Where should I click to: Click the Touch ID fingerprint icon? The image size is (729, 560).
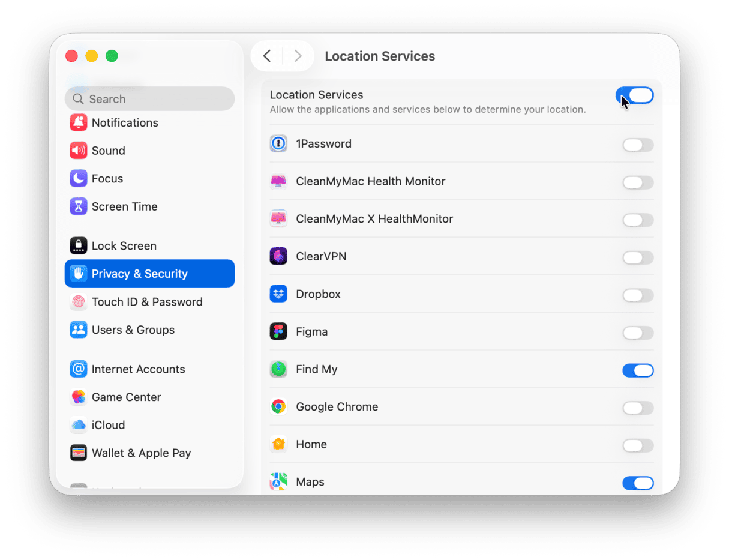[x=79, y=302]
